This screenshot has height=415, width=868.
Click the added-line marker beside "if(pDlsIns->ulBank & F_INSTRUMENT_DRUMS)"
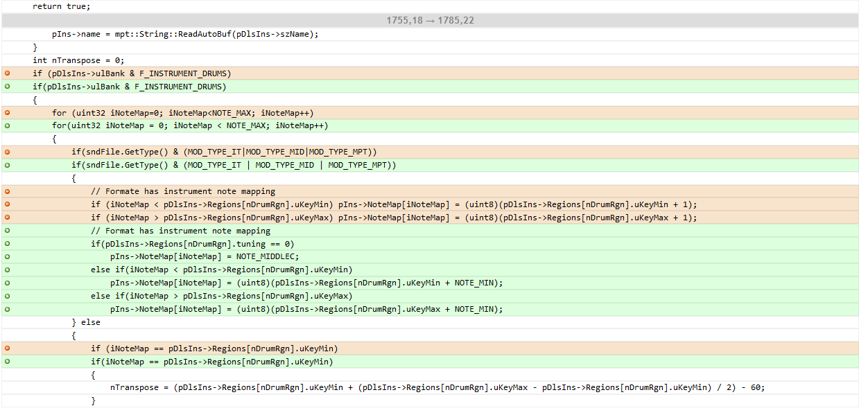pos(7,87)
